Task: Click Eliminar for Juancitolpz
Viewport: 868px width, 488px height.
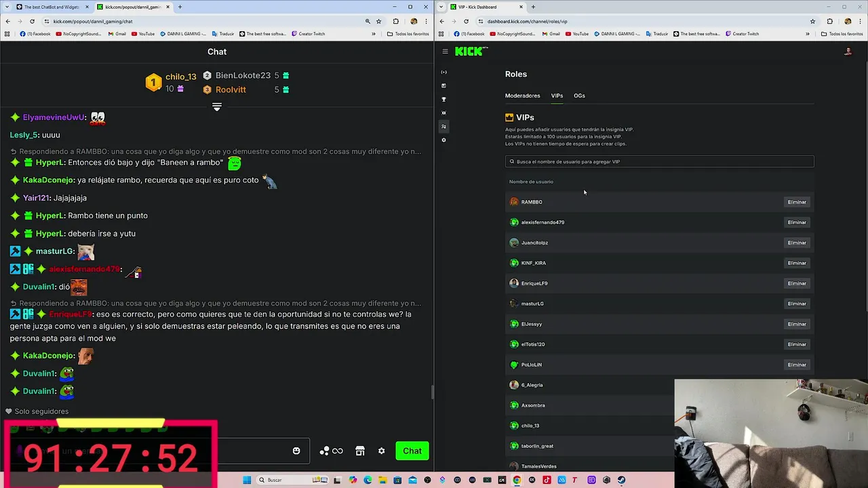Action: [x=796, y=243]
